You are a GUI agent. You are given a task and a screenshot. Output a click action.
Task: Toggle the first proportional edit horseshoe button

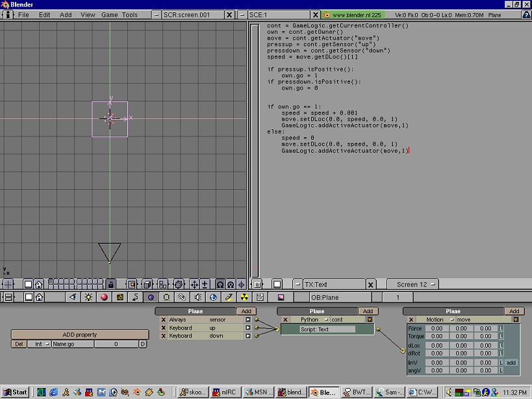pyautogui.click(x=220, y=285)
